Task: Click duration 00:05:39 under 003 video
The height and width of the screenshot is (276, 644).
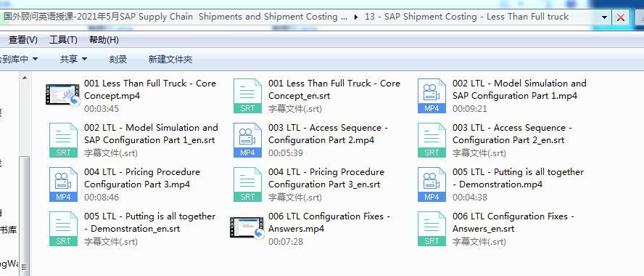Action: coord(286,153)
